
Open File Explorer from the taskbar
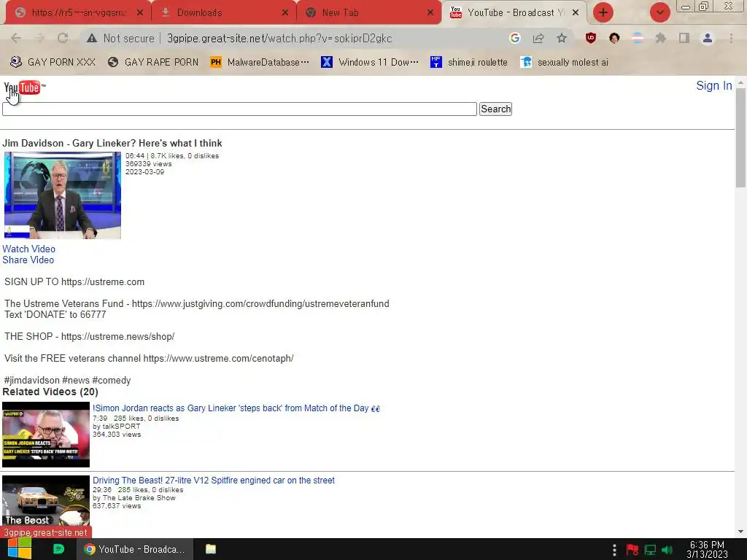[x=211, y=549]
